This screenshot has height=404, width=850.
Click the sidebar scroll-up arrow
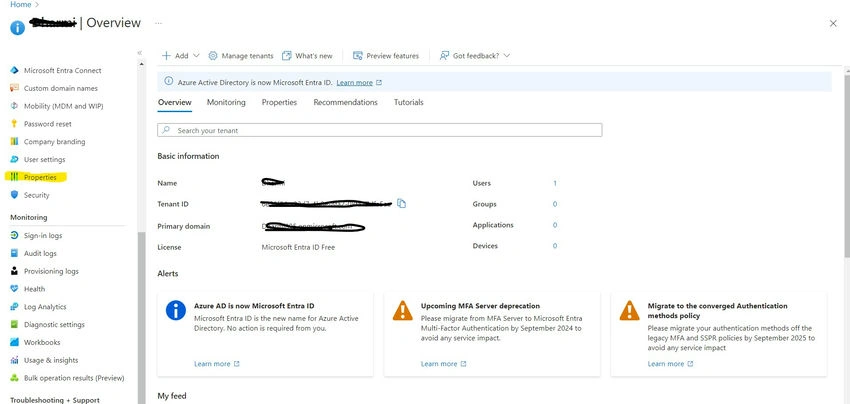pyautogui.click(x=141, y=64)
